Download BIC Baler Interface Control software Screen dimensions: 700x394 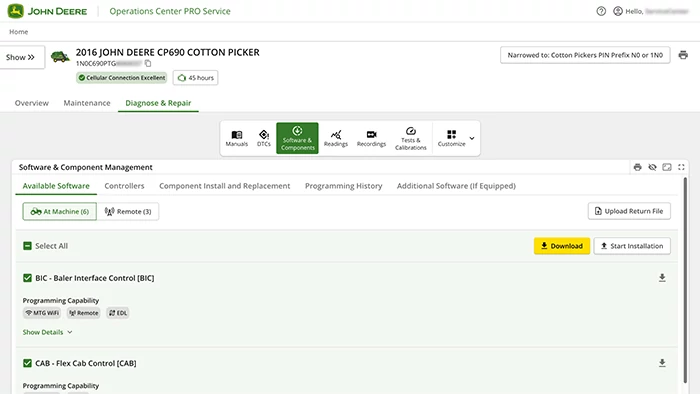(662, 278)
